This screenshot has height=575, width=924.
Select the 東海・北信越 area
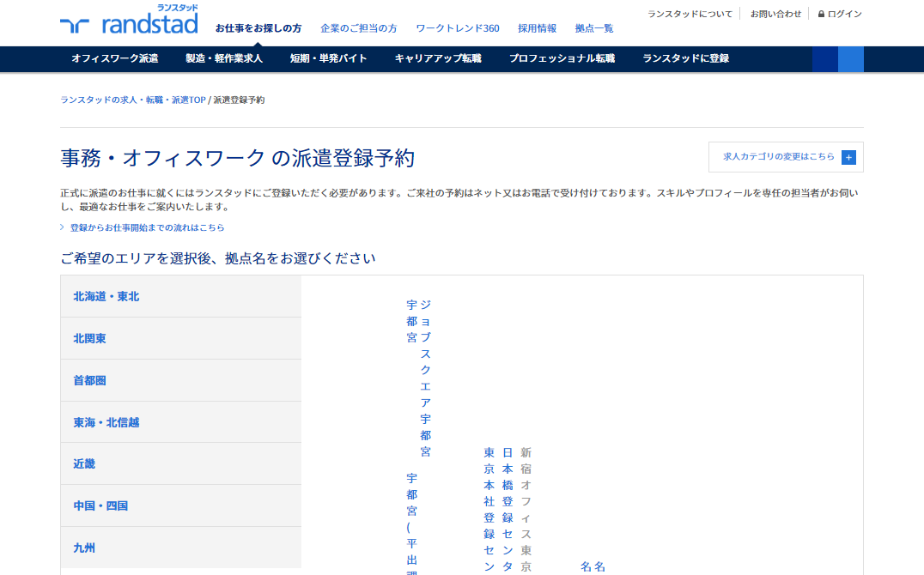coord(181,422)
